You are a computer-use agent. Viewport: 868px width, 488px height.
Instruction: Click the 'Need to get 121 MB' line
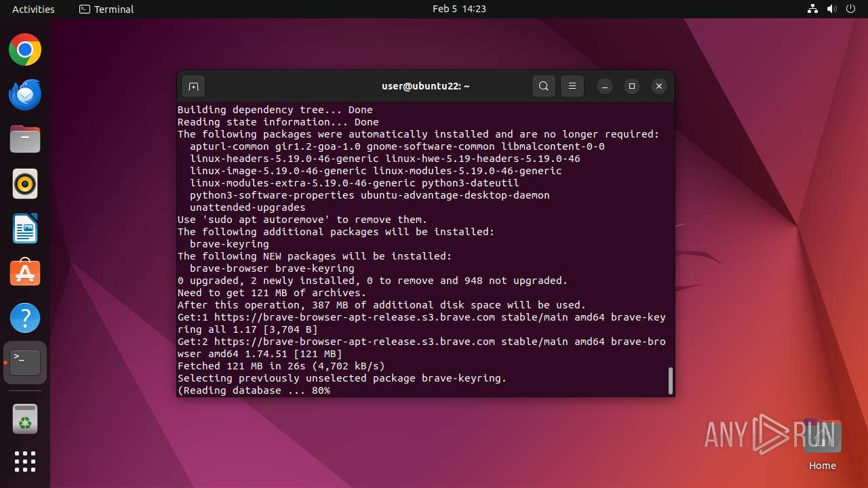tap(272, 293)
